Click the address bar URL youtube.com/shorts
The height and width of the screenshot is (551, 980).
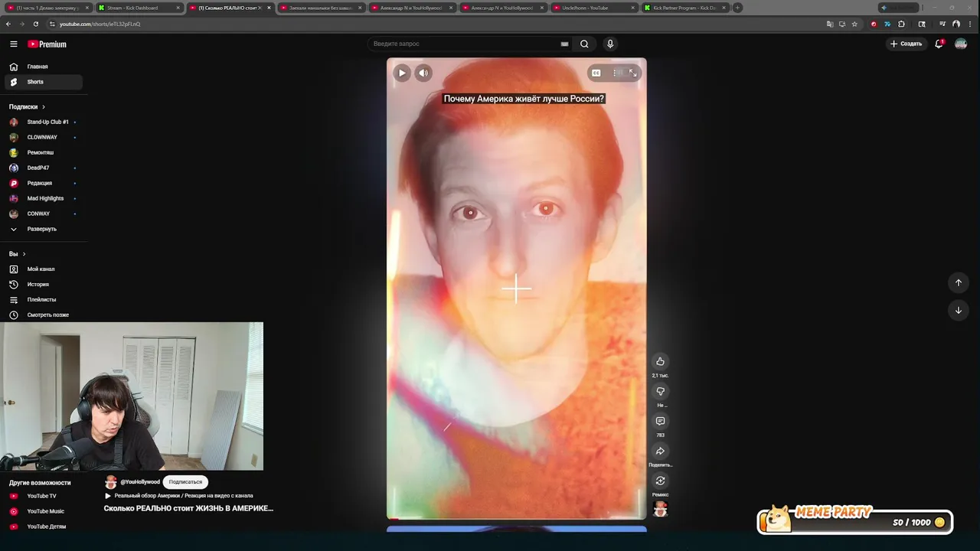100,24
